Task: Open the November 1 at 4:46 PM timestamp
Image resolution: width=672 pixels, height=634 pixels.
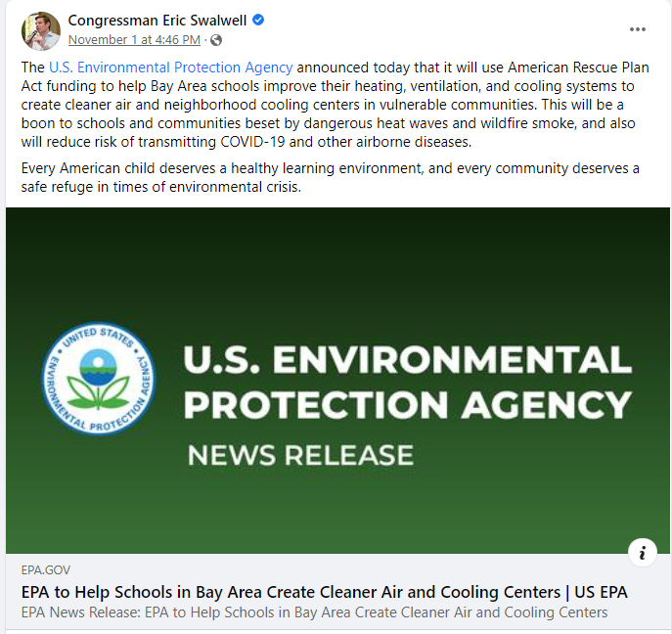Action: (x=134, y=40)
